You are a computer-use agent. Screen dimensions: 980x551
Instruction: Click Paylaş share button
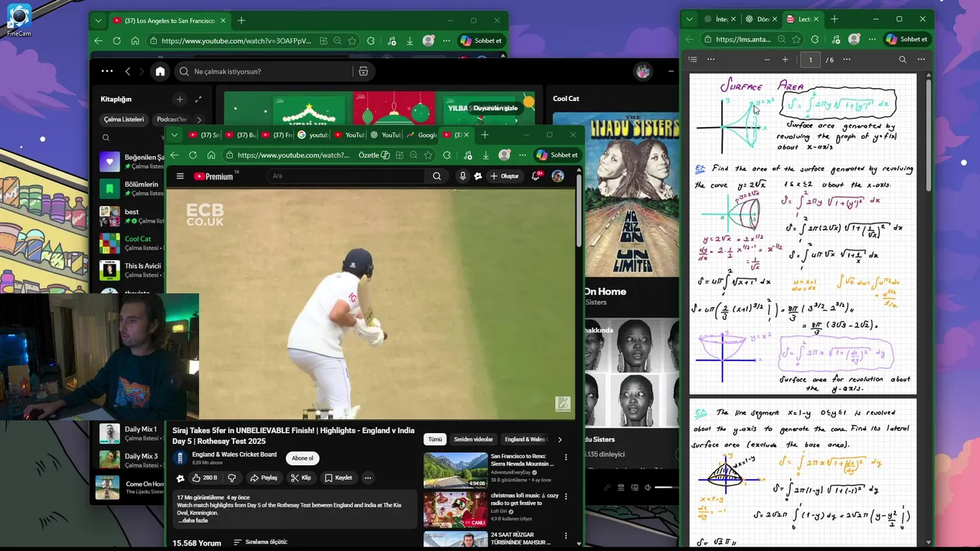[x=263, y=478]
